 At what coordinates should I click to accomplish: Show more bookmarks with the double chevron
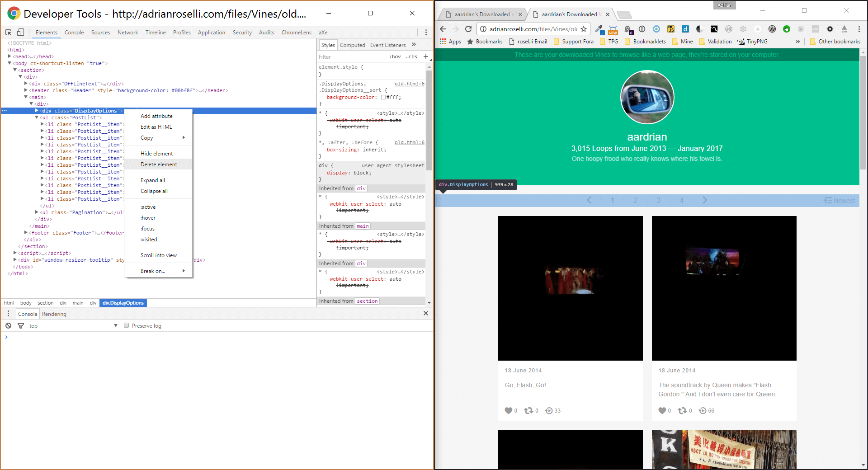pyautogui.click(x=798, y=42)
